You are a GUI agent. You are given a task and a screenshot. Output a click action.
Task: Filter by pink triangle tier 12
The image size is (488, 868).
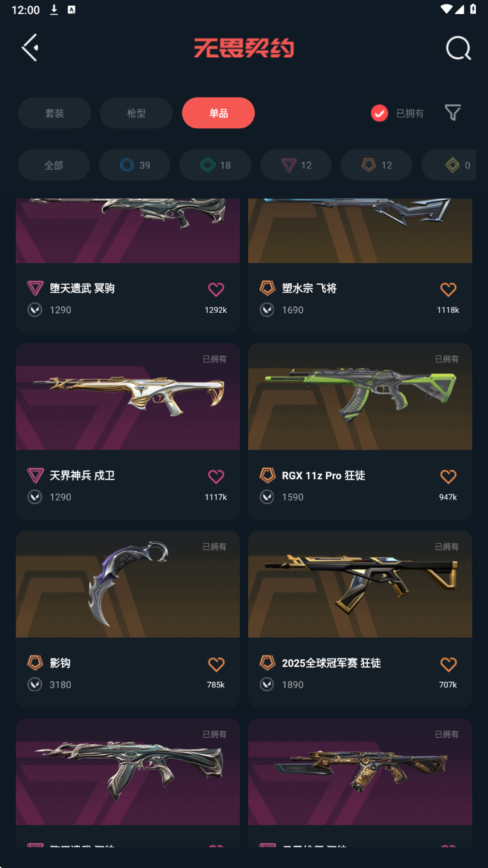pyautogui.click(x=296, y=165)
